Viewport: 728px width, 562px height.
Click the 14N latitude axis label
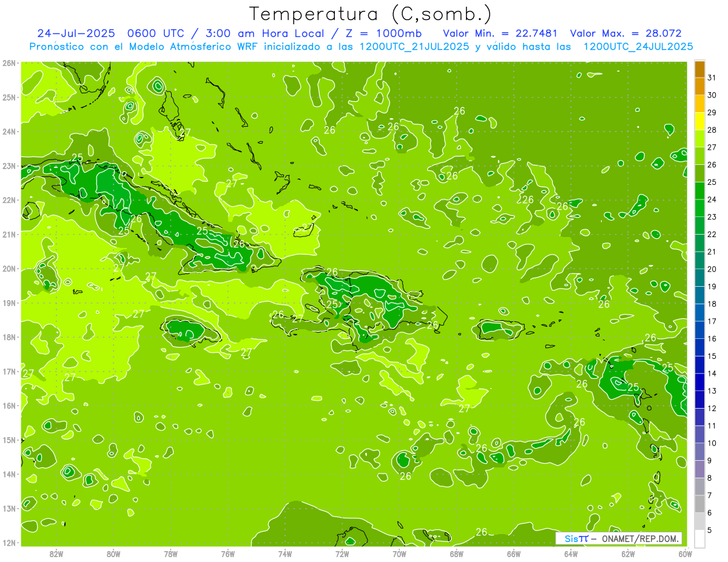pyautogui.click(x=8, y=474)
